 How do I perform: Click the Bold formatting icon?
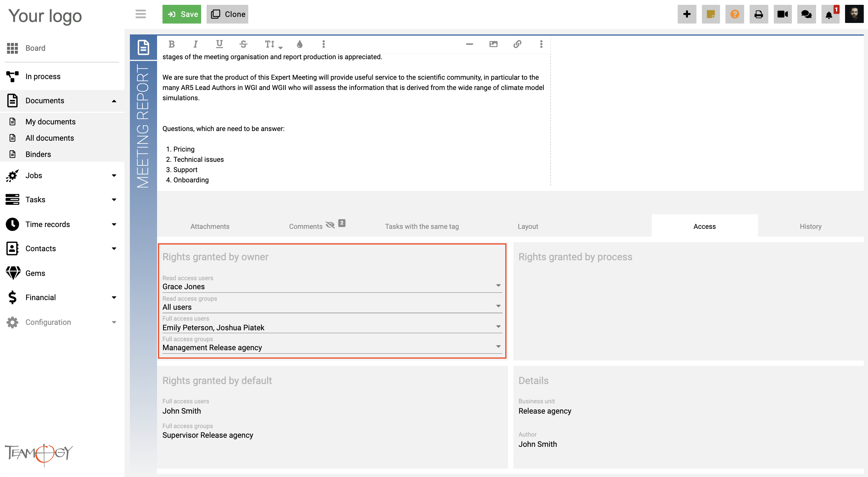point(171,44)
